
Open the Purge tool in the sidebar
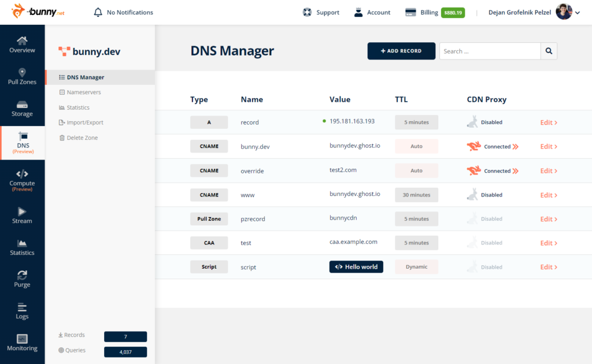[x=22, y=278]
